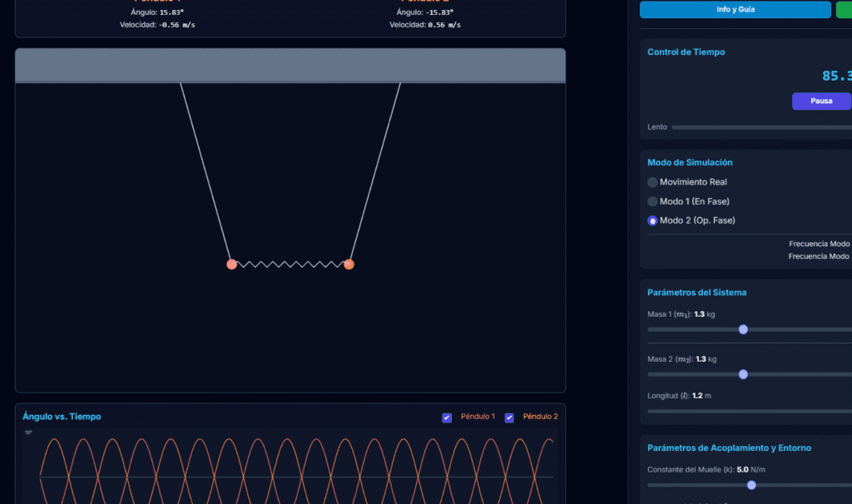The height and width of the screenshot is (504, 852).
Task: Select the Movimiento Real simulation mode
Action: tap(653, 182)
